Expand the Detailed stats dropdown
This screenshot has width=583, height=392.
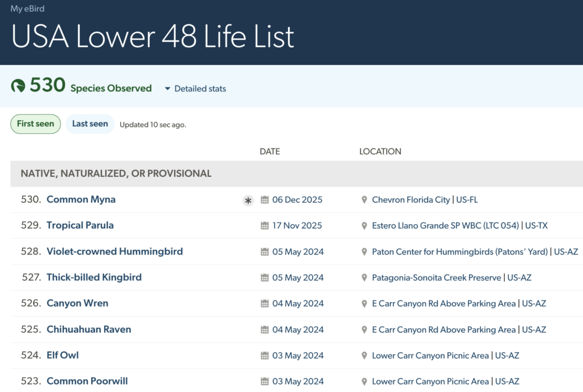coord(200,89)
